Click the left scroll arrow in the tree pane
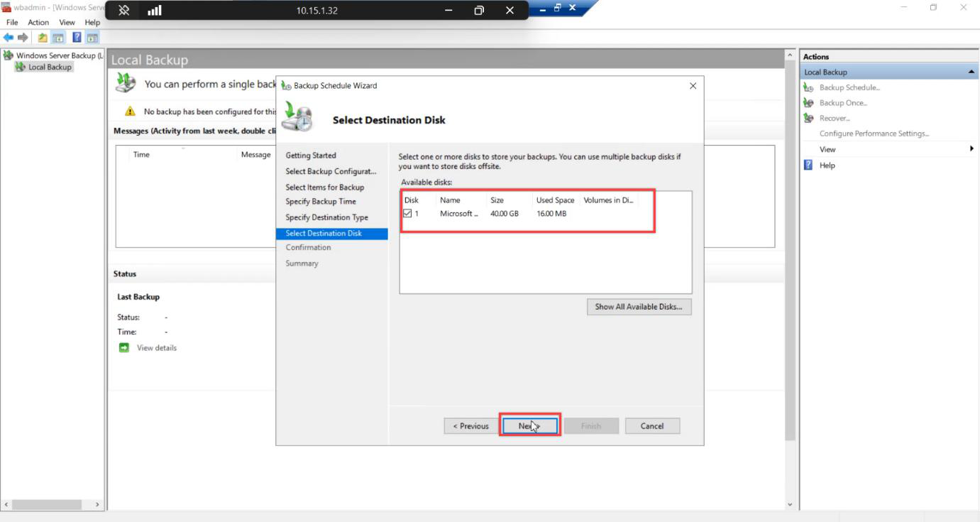Screen dimensions: 980x522 (7, 504)
